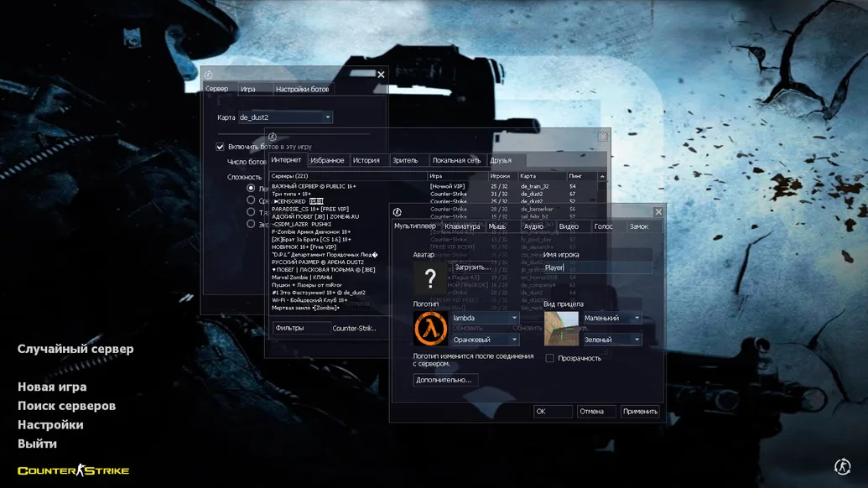Screen dimensions: 868x488
Task: Click the settings dialog title bar icon
Action: click(398, 212)
